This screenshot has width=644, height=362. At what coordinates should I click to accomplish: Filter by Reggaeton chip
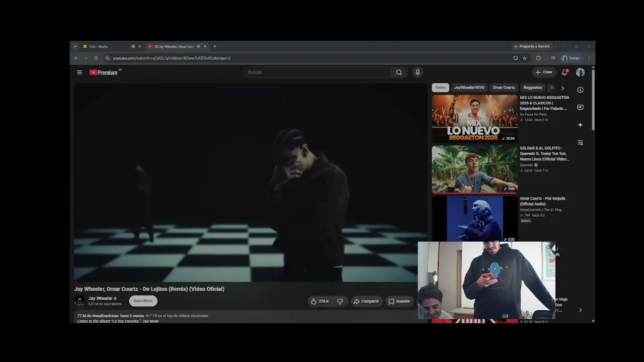click(533, 87)
